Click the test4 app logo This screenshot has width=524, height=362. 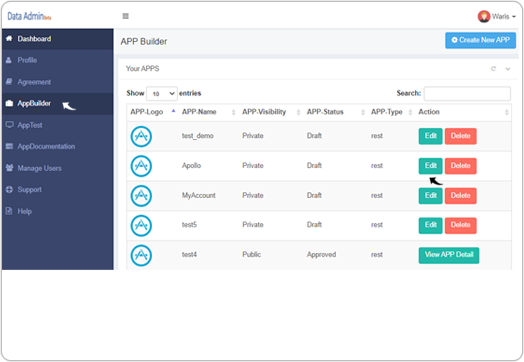coord(141,255)
